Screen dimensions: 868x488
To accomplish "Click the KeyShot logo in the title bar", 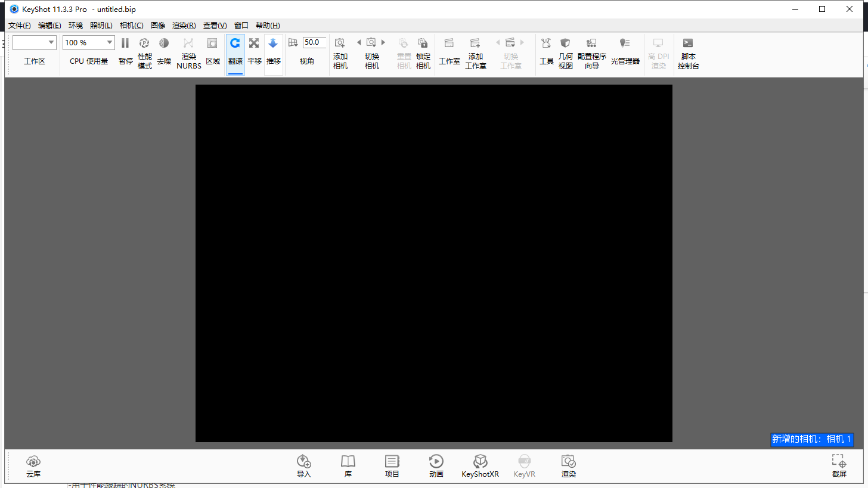I will coord(14,9).
